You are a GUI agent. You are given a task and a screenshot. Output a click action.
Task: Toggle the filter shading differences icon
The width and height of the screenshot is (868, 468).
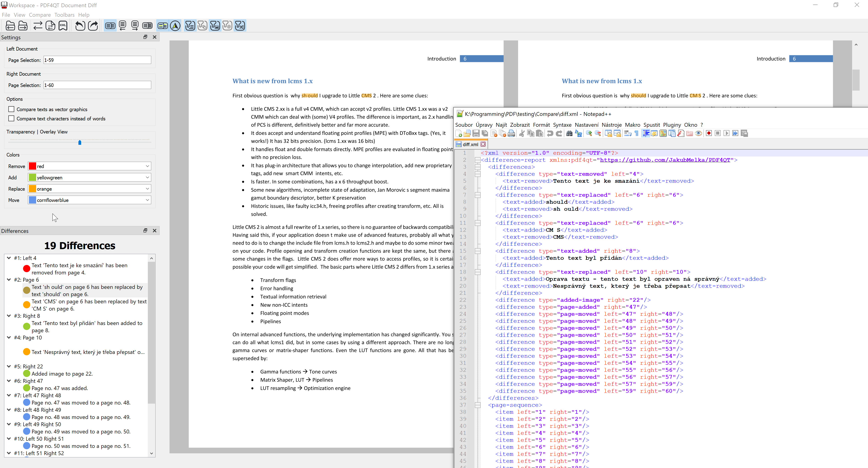pyautogui.click(x=227, y=26)
